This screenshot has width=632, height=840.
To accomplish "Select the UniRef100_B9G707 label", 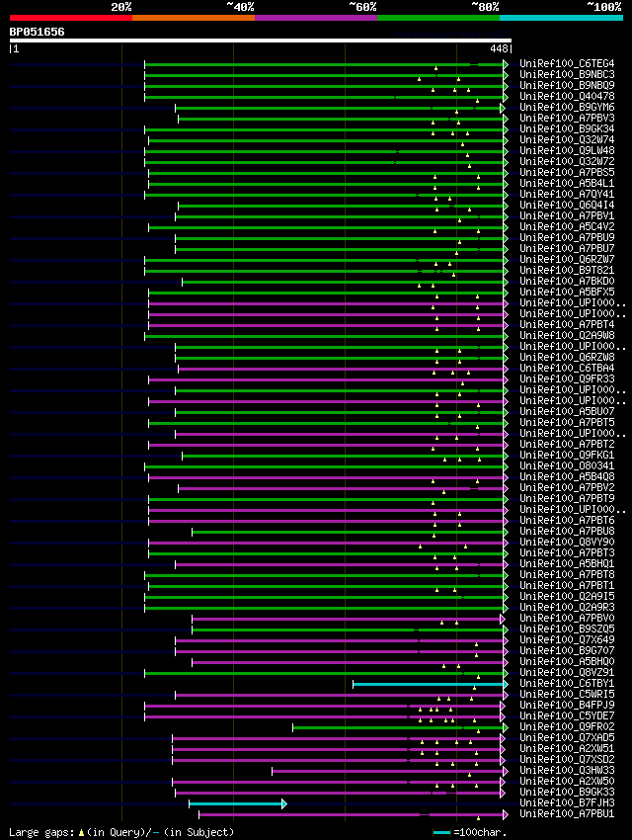I will click(x=567, y=651).
